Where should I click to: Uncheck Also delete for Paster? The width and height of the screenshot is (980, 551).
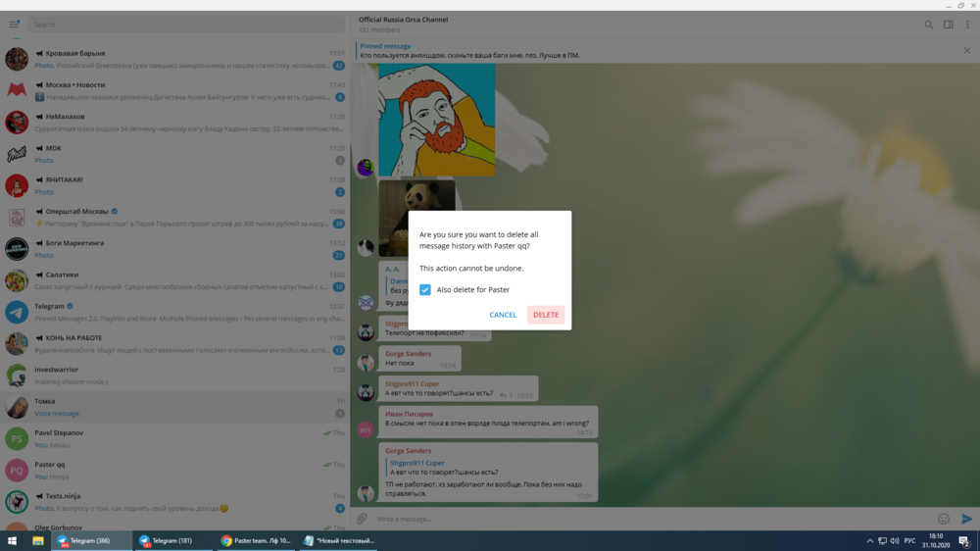point(425,289)
